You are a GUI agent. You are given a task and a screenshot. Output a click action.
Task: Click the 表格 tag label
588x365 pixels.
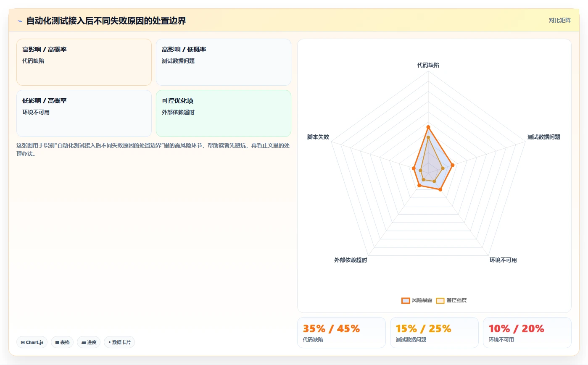(65, 342)
